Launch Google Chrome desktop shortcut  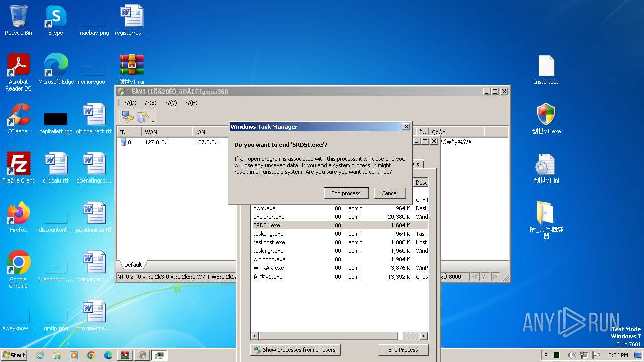click(x=18, y=269)
